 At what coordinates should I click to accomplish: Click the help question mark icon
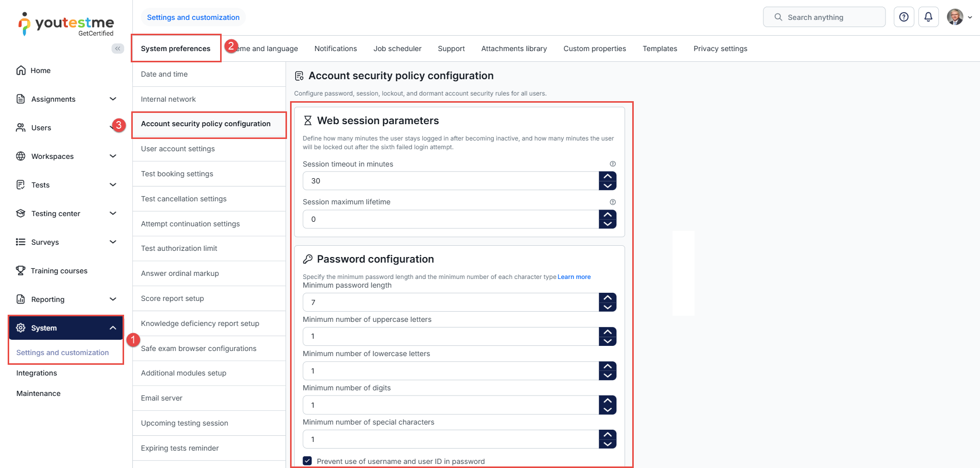[x=903, y=17]
